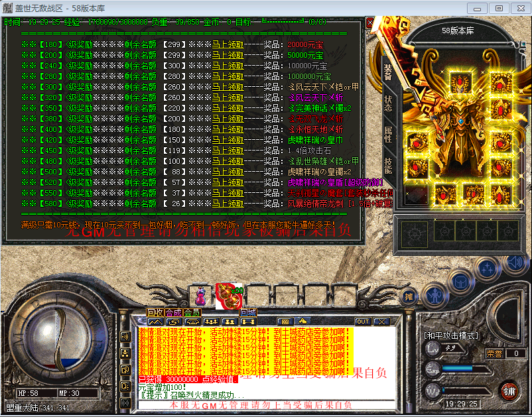Click the 已获得 30000000 点经验值 chat line
532x417 pixels.
(188, 379)
